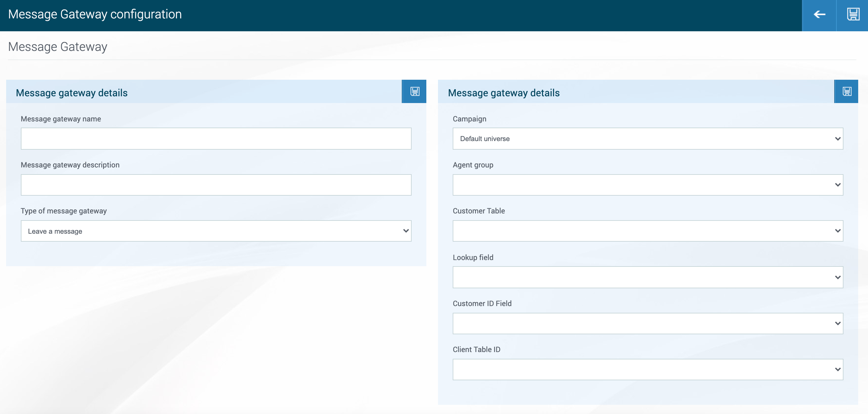The image size is (868, 414).
Task: Click the Message Gateway page heading
Action: pos(58,47)
